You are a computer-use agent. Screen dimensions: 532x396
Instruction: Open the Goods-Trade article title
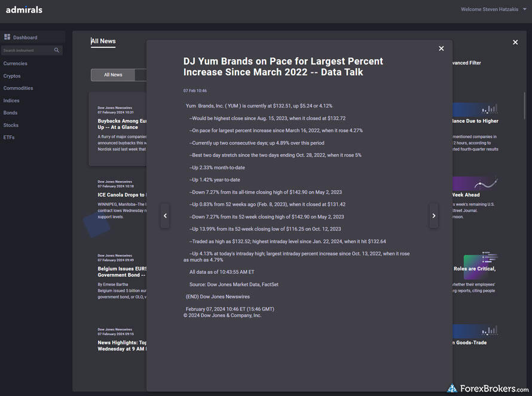pyautogui.click(x=470, y=343)
